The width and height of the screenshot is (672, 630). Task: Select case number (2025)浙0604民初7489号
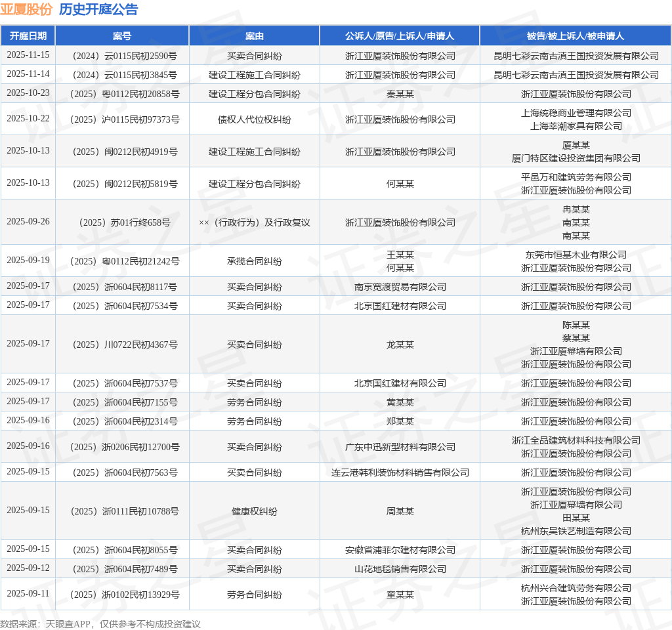coord(125,569)
